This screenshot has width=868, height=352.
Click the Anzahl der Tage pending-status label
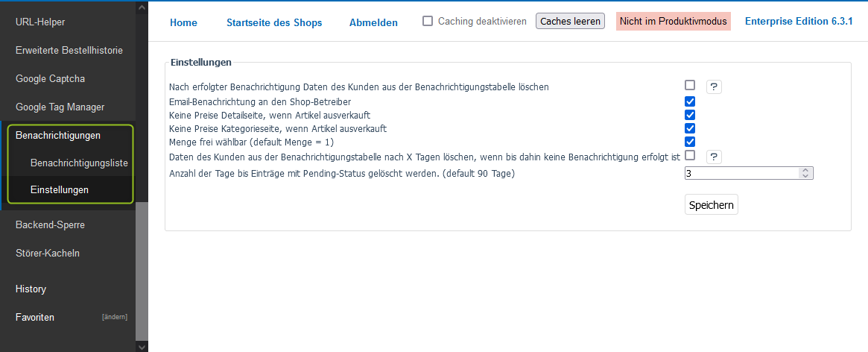click(x=342, y=174)
